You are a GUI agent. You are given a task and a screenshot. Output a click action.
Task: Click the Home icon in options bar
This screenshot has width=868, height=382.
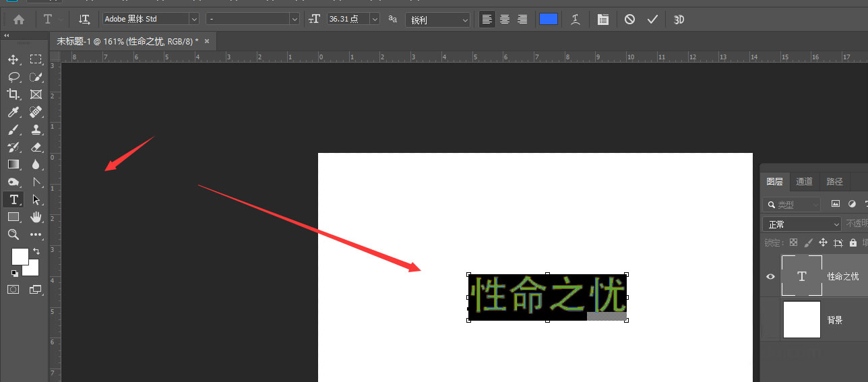pos(19,20)
